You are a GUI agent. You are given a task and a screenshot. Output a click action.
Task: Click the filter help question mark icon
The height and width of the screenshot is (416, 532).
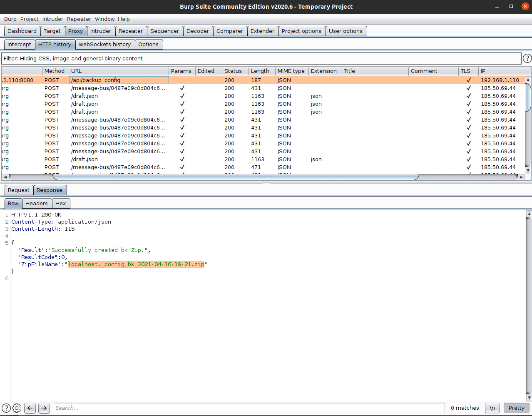click(x=527, y=58)
